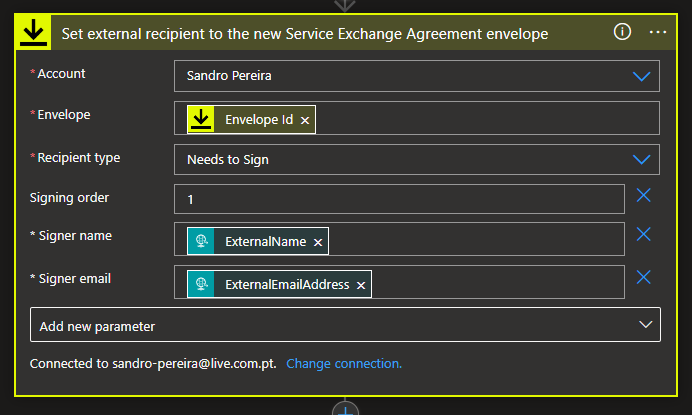The height and width of the screenshot is (415, 692).
Task: Select the ExternalName dynamic token
Action: 265,242
